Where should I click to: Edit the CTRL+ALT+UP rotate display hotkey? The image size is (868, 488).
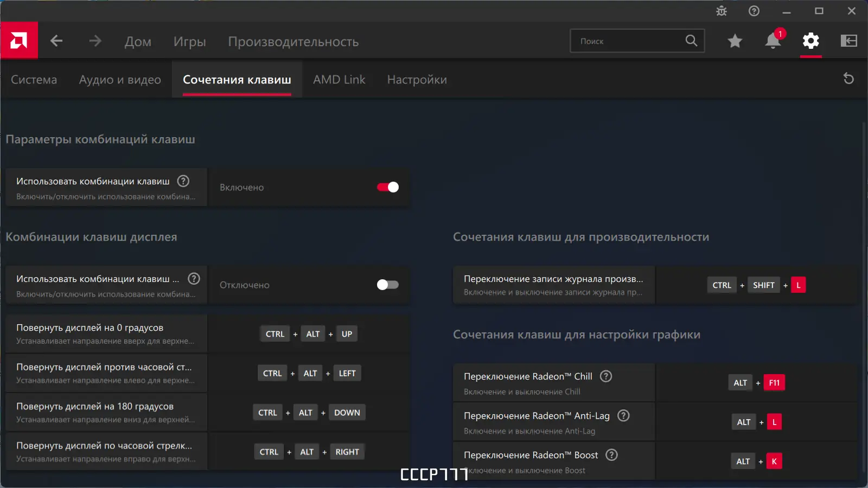tap(309, 334)
